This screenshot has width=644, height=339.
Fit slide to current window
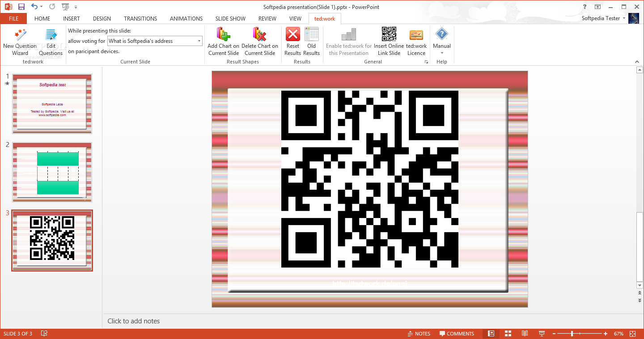[633, 334]
